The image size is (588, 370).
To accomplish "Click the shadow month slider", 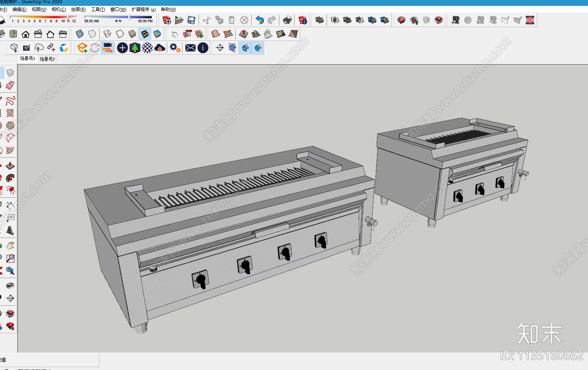I will pyautogui.click(x=43, y=17).
